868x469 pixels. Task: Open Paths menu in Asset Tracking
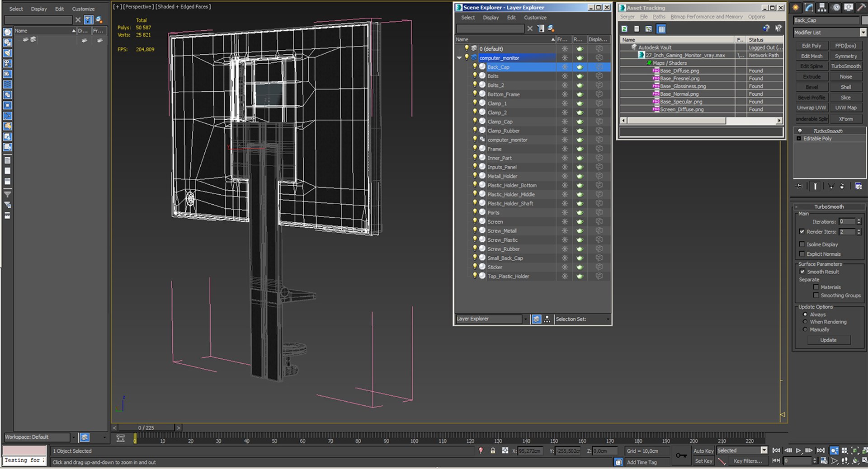(x=659, y=17)
